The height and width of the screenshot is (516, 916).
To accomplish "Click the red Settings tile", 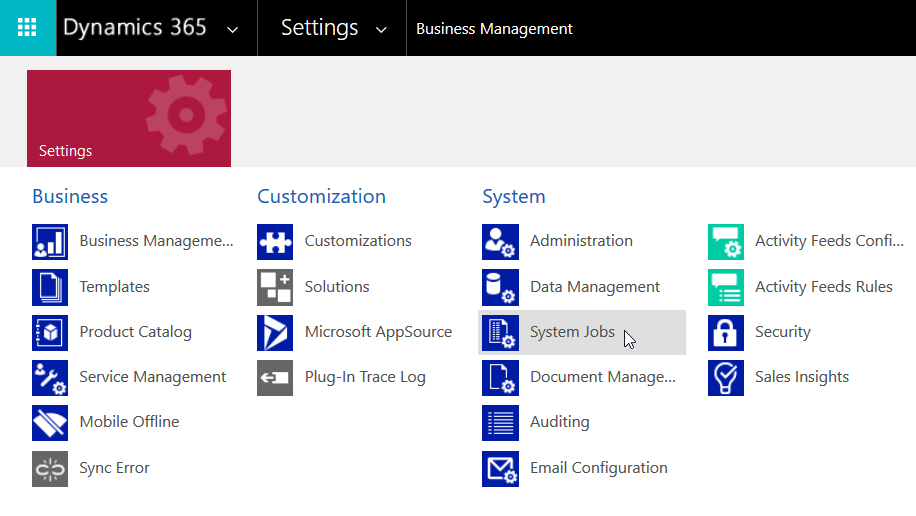I will pos(129,119).
